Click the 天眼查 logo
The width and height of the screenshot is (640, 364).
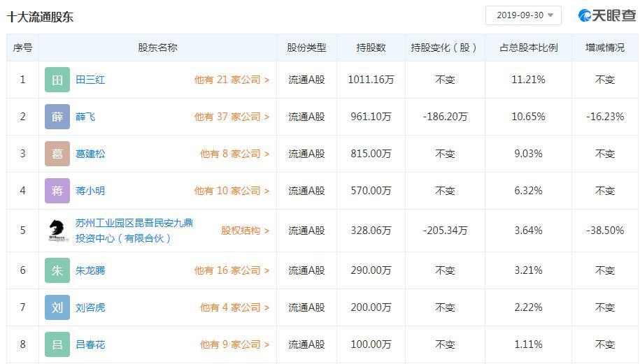coord(606,15)
